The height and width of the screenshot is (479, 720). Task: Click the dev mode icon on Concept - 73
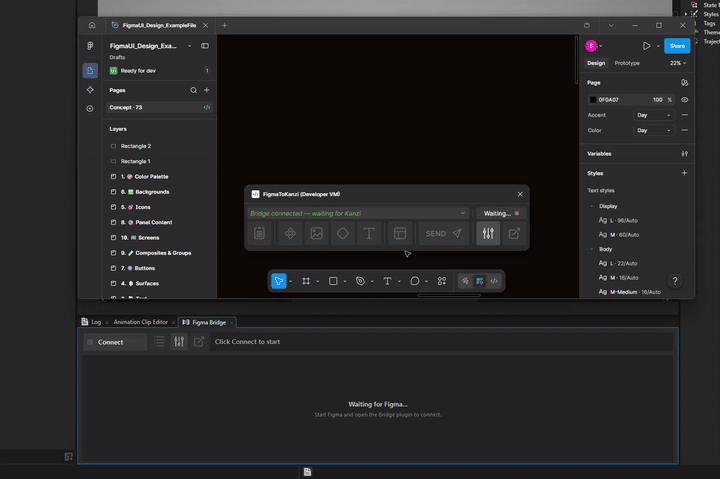[x=207, y=107]
